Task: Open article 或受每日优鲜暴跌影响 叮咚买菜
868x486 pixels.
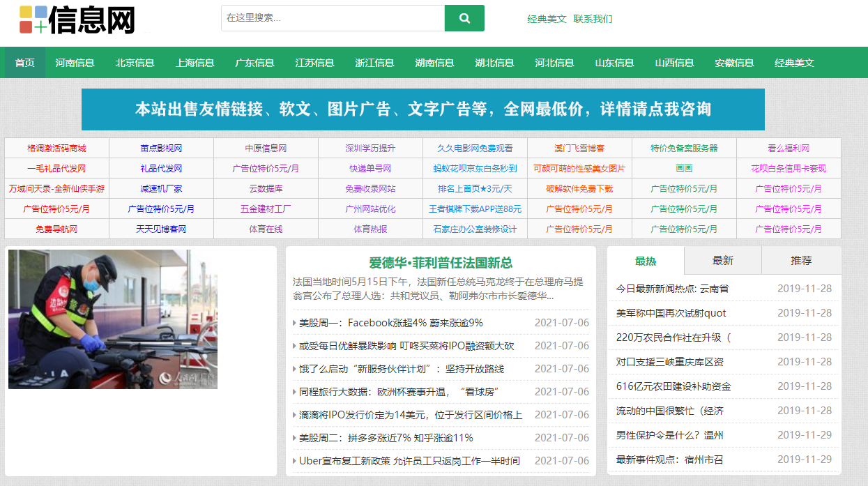Action: (x=406, y=346)
